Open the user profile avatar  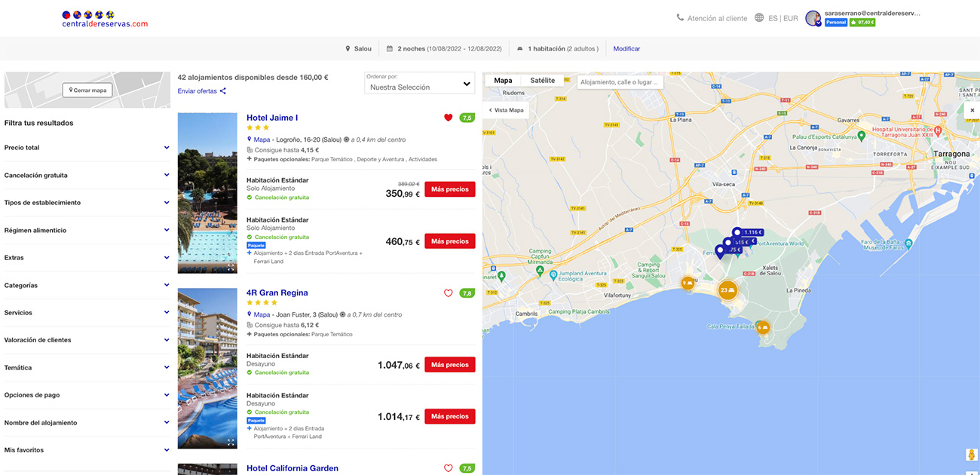[x=813, y=18]
